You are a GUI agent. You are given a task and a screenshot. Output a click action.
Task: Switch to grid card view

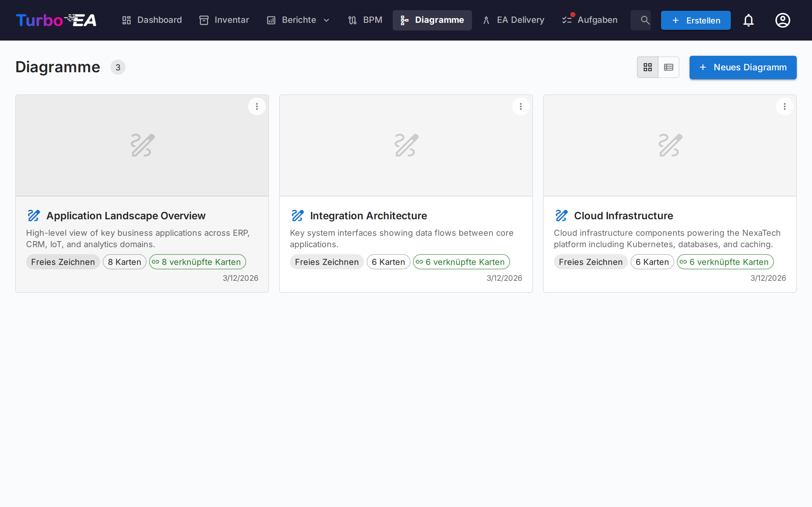[648, 67]
